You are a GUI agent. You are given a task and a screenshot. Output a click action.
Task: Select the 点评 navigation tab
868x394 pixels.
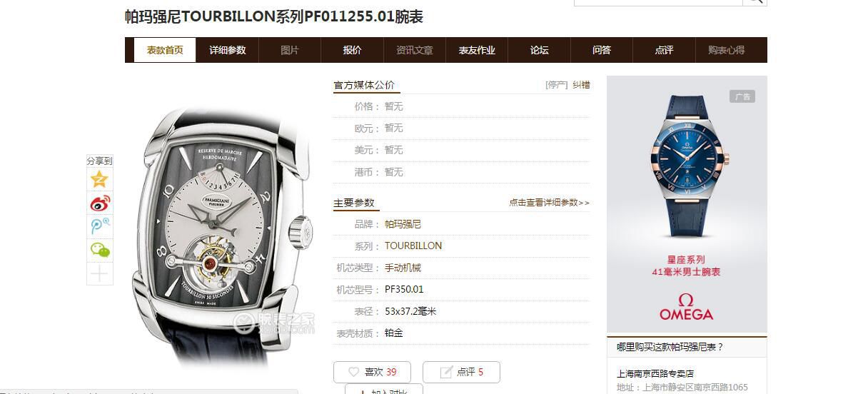[664, 50]
